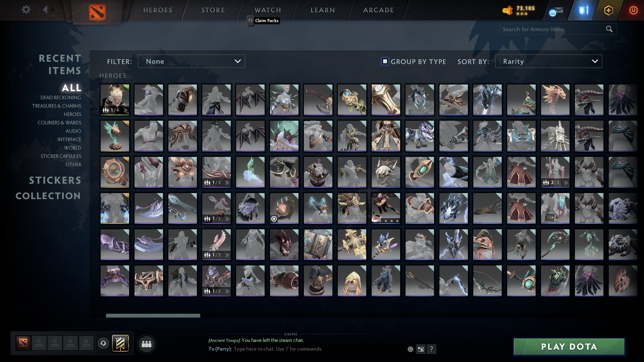Click the power button to exit Dota

[x=633, y=10]
